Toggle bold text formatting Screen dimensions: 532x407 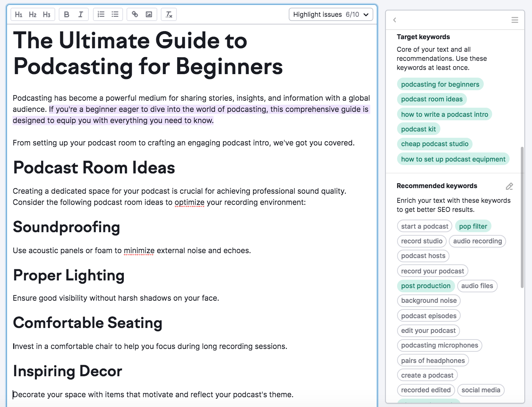tap(66, 14)
